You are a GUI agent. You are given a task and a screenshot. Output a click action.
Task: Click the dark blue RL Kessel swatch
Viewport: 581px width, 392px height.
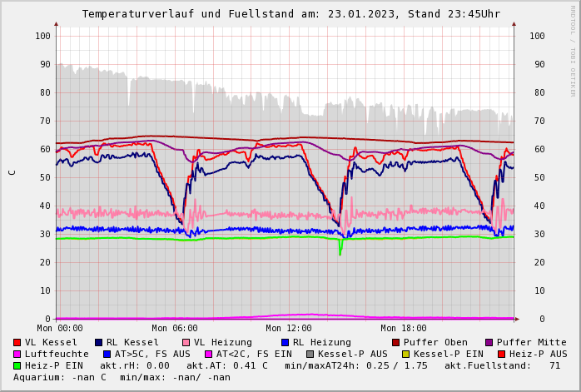98,342
